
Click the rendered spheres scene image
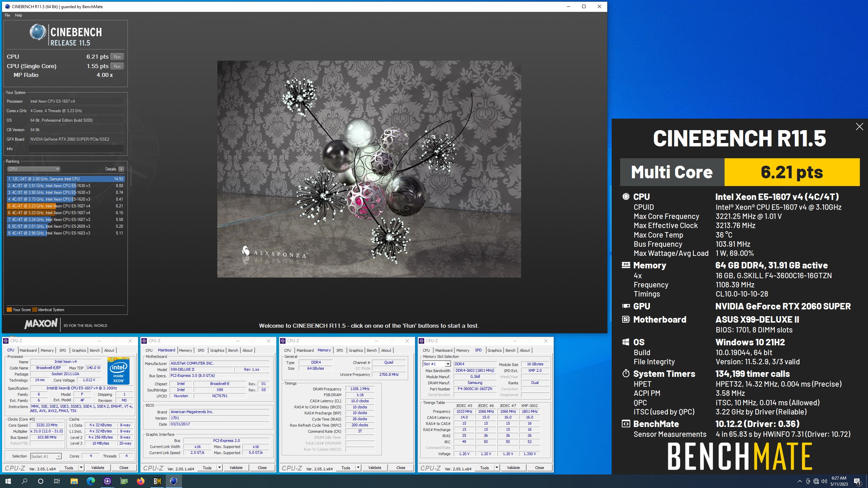click(x=369, y=169)
